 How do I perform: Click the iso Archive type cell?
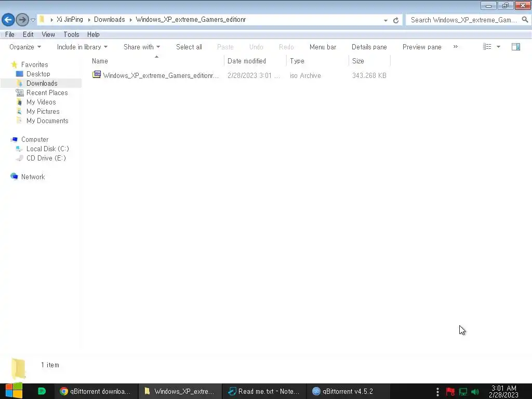tap(305, 75)
